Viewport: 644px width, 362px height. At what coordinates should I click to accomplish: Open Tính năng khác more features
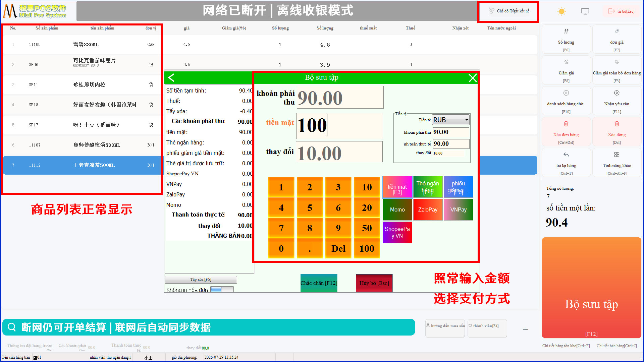616,163
